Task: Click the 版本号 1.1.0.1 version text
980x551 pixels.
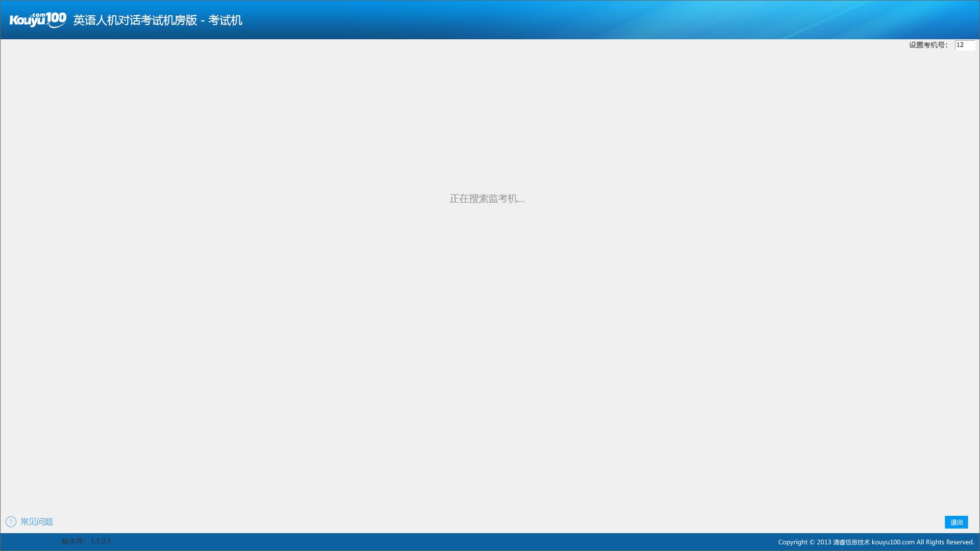Action: 86,541
